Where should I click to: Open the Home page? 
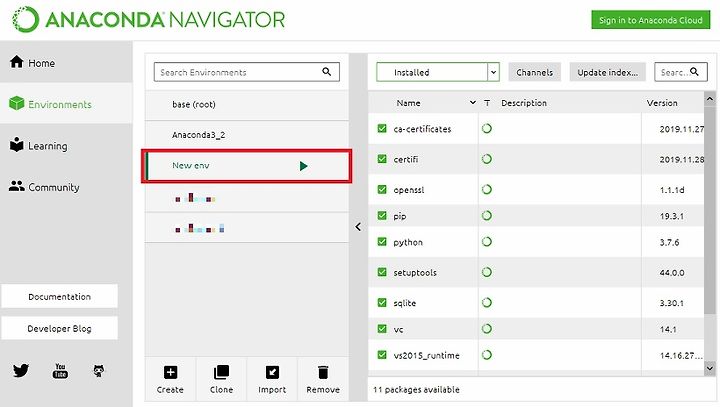pos(66,62)
